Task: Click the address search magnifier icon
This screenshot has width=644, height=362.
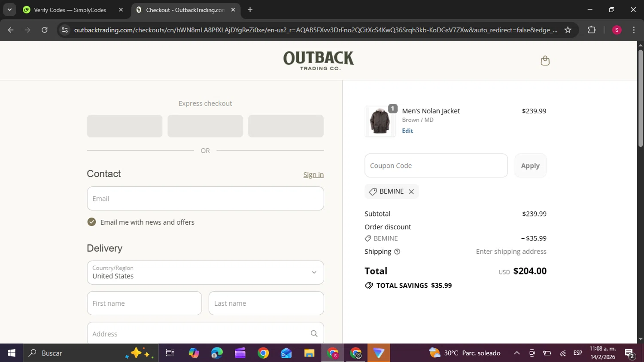Action: 314,334
